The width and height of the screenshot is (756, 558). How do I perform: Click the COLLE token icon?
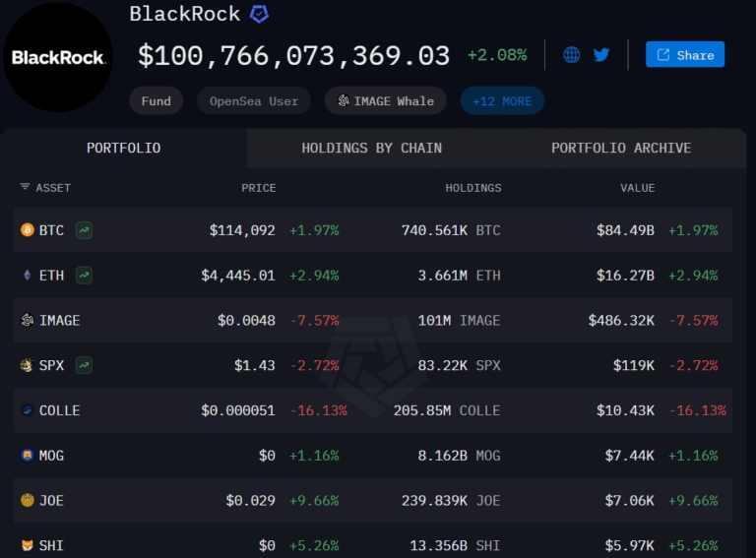(28, 410)
